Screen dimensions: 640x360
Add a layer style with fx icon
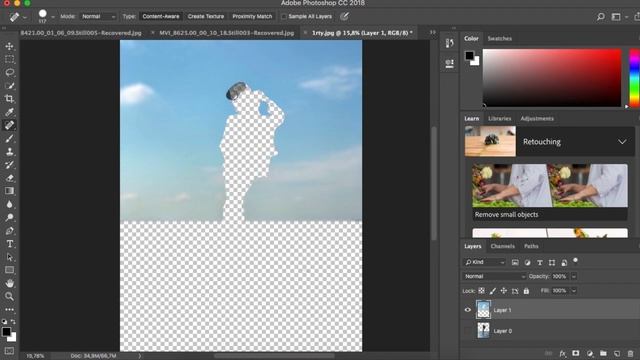click(x=562, y=353)
